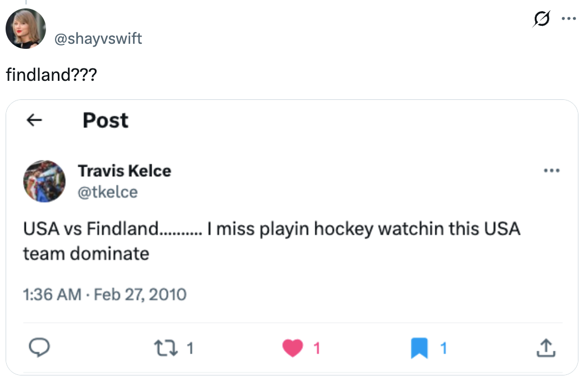The width and height of the screenshot is (588, 385).
Task: Open @shayvswift's profile via the handle
Action: (99, 39)
